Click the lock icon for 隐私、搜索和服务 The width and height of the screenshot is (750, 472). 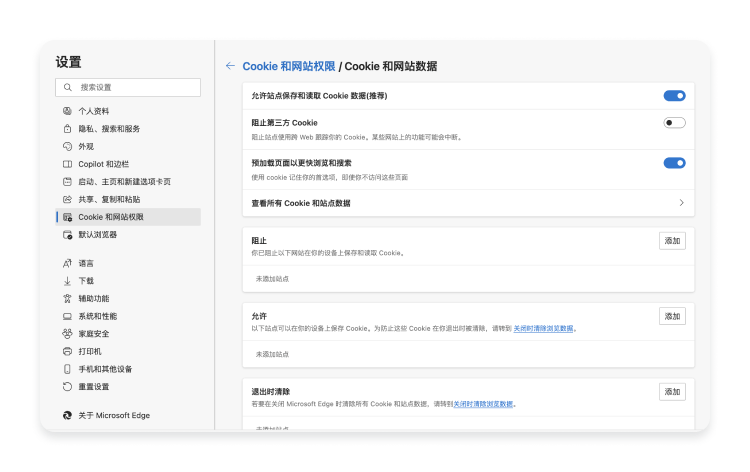(67, 129)
